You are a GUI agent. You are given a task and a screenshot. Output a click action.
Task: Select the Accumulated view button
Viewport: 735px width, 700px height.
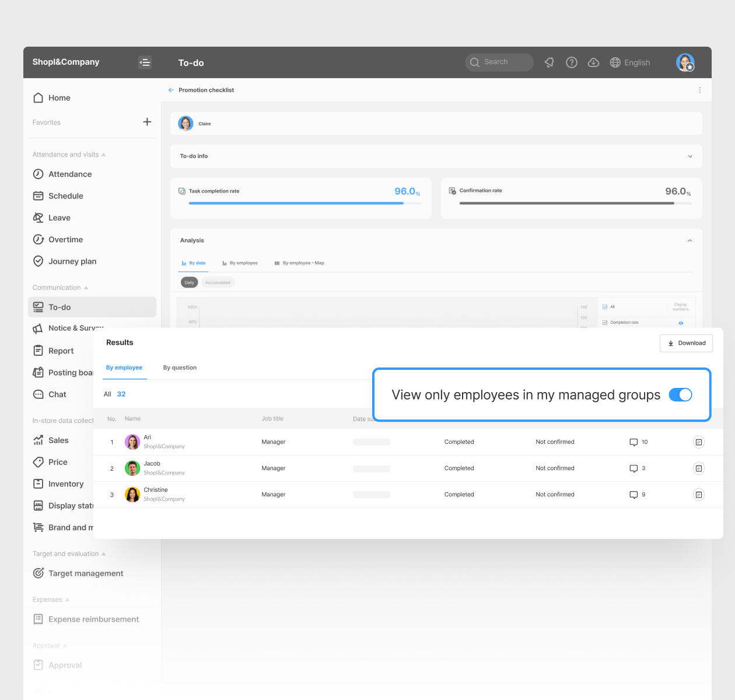point(218,283)
